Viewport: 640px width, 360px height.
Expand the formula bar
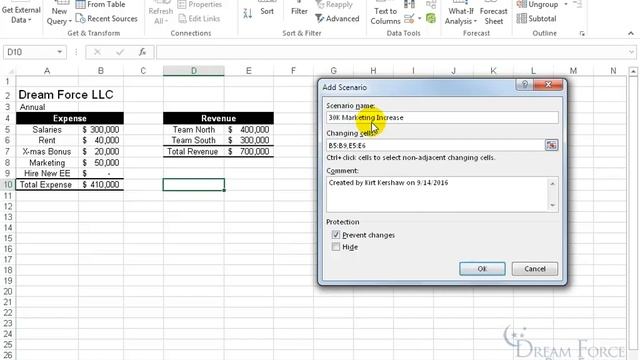coord(631,52)
